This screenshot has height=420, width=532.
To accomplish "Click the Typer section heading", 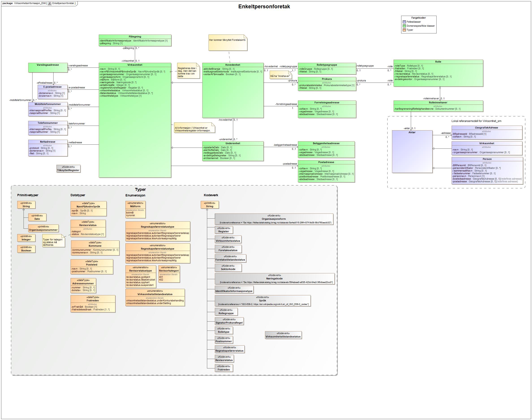I will [x=140, y=189].
